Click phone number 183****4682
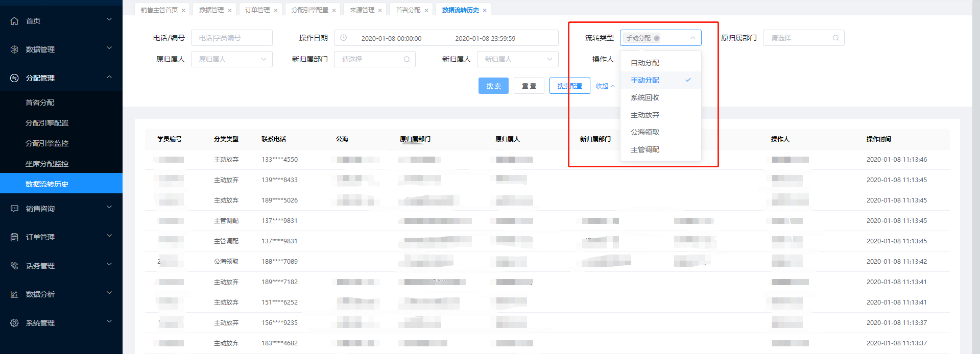This screenshot has width=980, height=354. [279, 343]
